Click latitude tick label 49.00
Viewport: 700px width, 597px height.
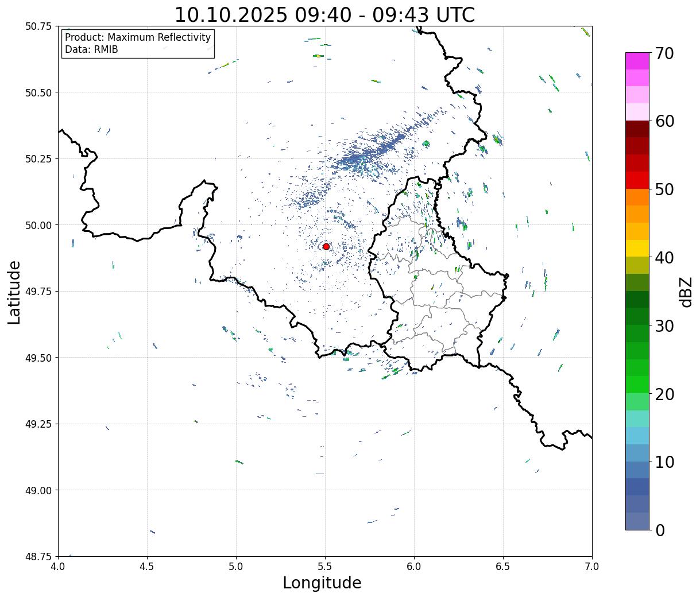pyautogui.click(x=38, y=490)
